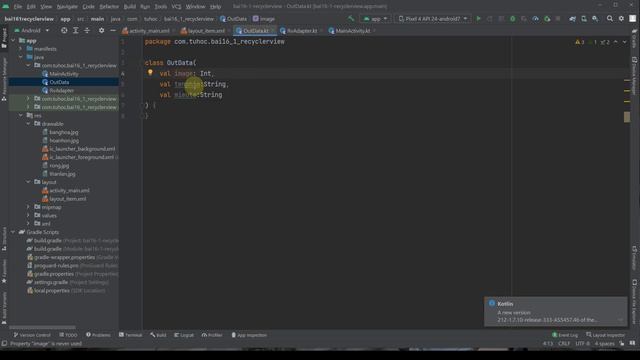
Task: Hide Project panel with minus icon
Action: click(x=113, y=31)
